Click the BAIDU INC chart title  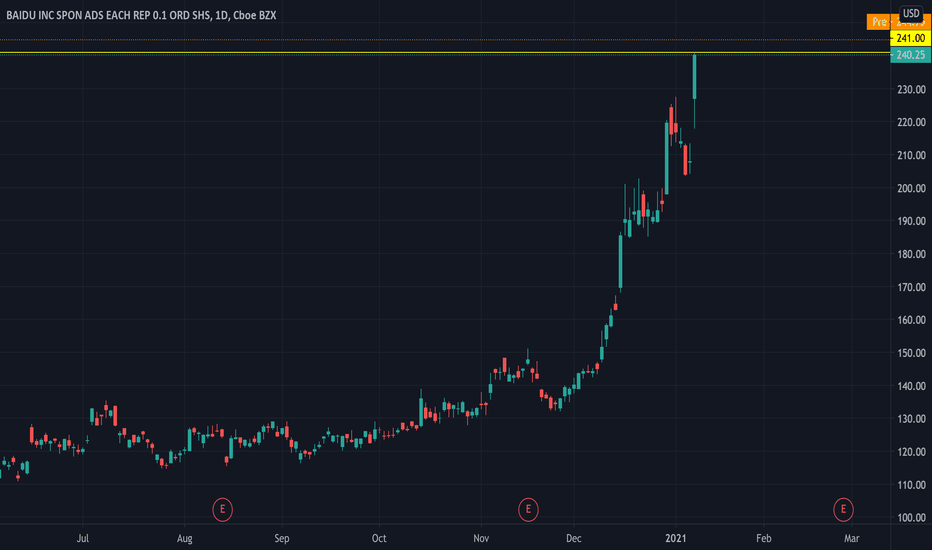[141, 15]
